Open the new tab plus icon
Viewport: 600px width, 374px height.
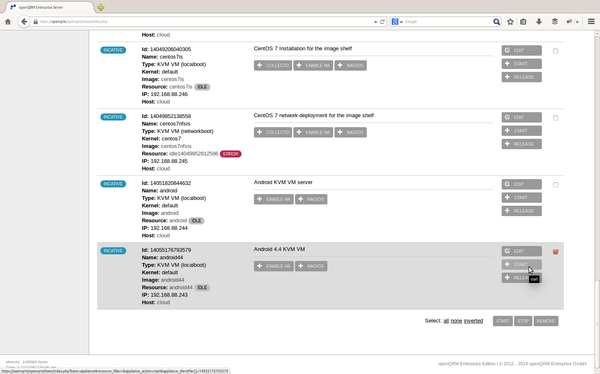[x=101, y=7]
